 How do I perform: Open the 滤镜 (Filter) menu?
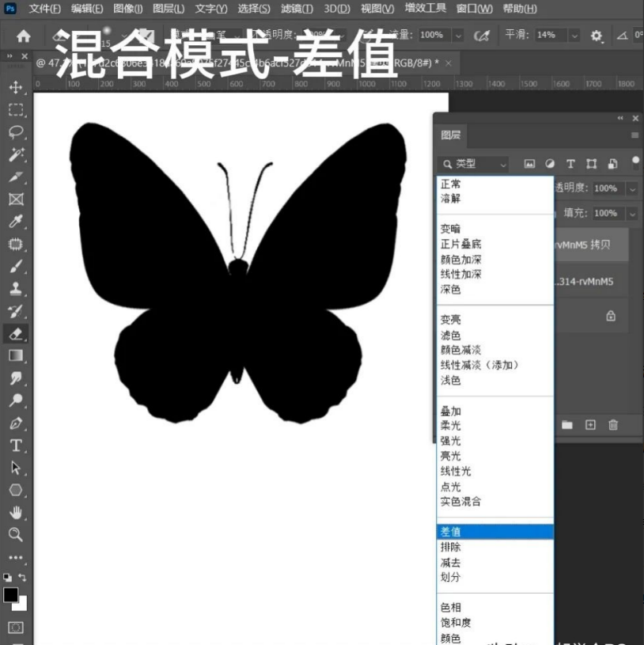coord(297,9)
